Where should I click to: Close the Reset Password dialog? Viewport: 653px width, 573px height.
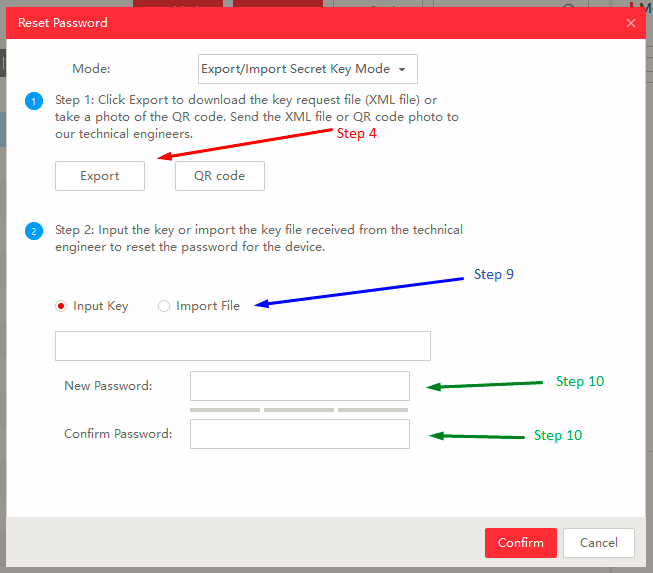631,23
